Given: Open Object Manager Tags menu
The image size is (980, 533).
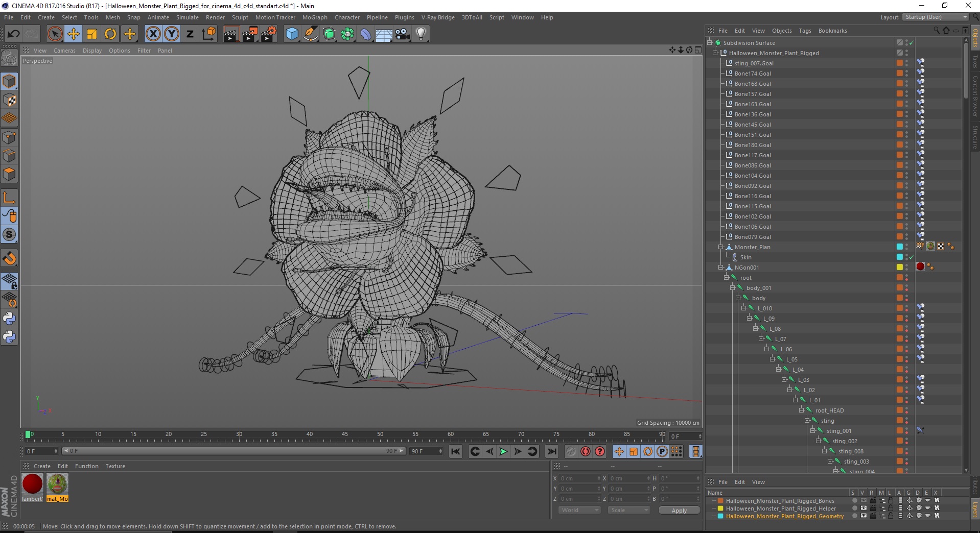Looking at the screenshot, I should pos(805,31).
